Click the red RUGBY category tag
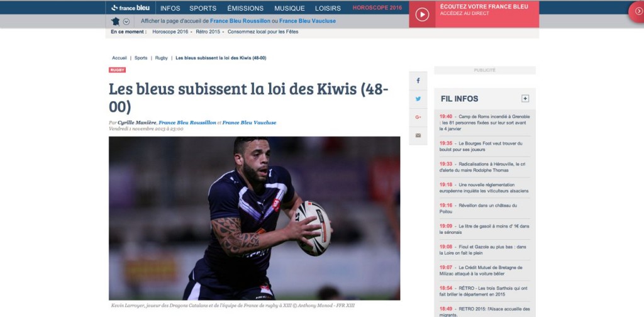The height and width of the screenshot is (317, 644). point(117,70)
